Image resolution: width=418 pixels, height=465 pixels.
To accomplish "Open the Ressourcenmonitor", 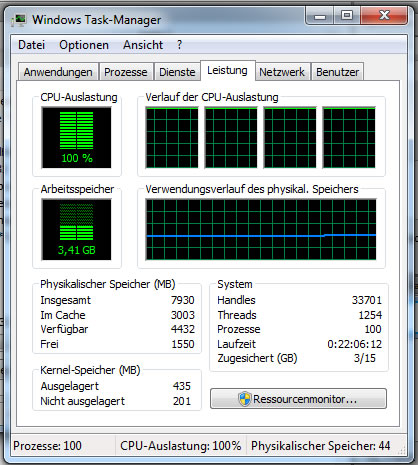I will 298,398.
